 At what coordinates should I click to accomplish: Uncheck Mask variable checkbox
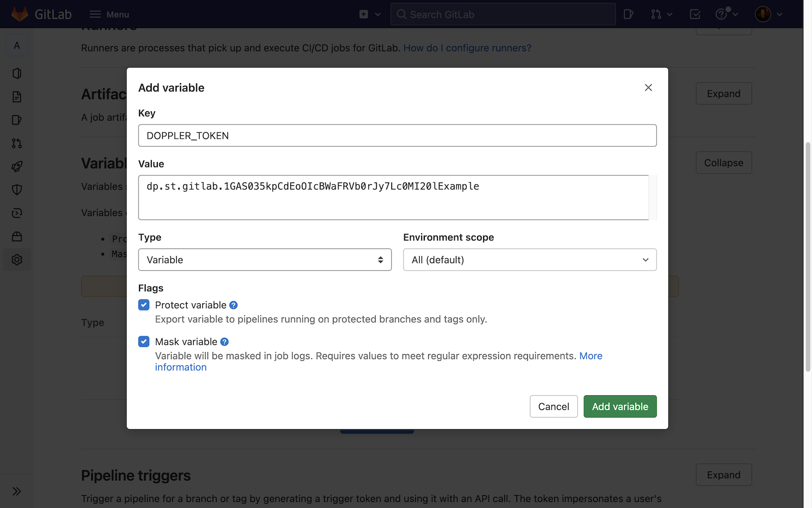(x=144, y=341)
